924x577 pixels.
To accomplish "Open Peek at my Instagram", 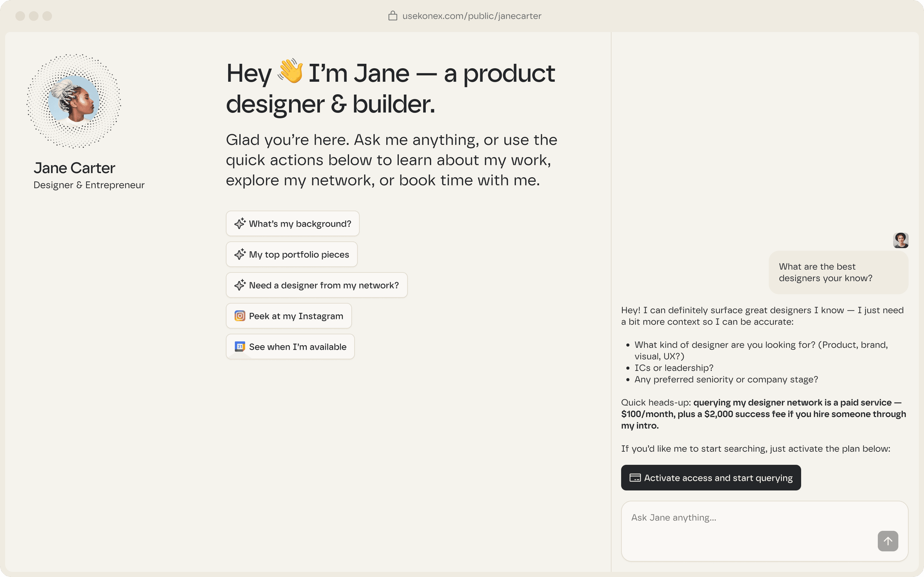I will (295, 316).
